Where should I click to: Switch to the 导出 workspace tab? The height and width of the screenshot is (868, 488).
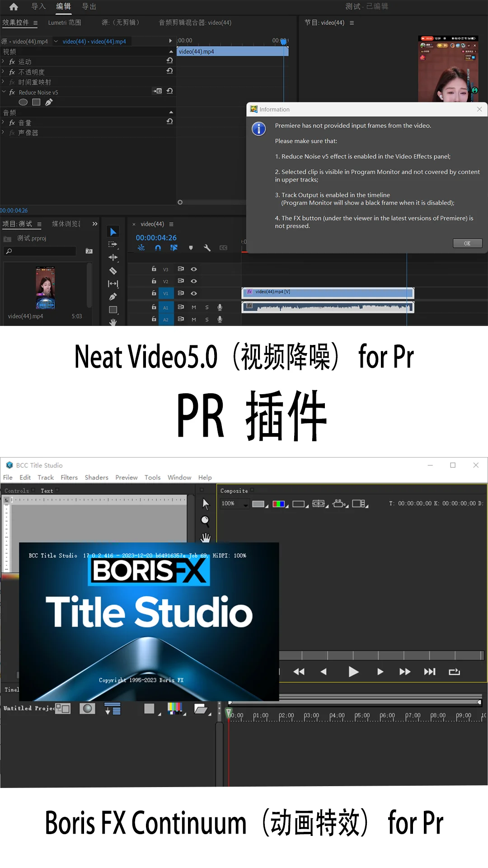pyautogui.click(x=89, y=6)
